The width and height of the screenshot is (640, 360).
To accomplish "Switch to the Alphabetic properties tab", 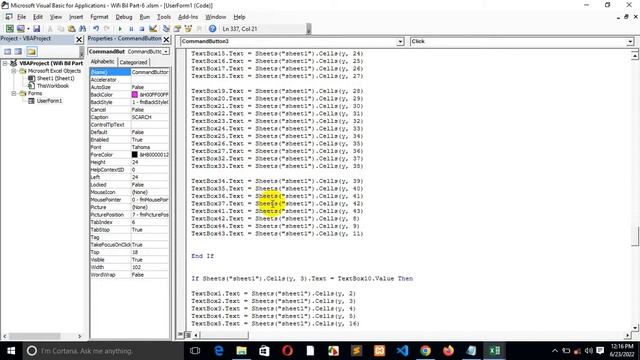I will pyautogui.click(x=102, y=62).
